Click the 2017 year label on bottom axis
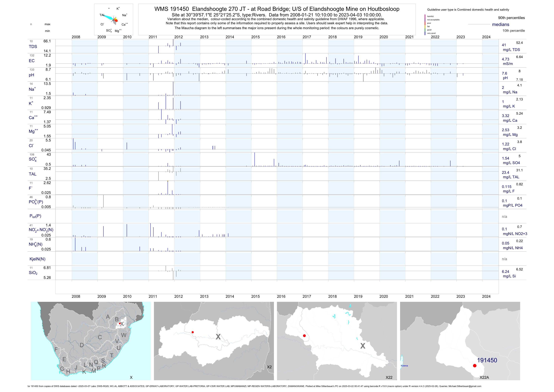Screen dimensions: 554x392 [x=307, y=296]
